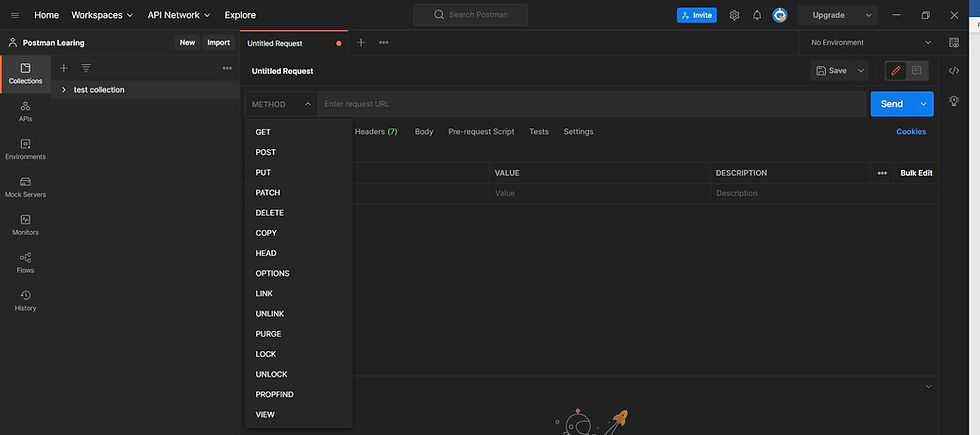
Task: Click the pencil edit mode icon
Action: pyautogui.click(x=896, y=71)
